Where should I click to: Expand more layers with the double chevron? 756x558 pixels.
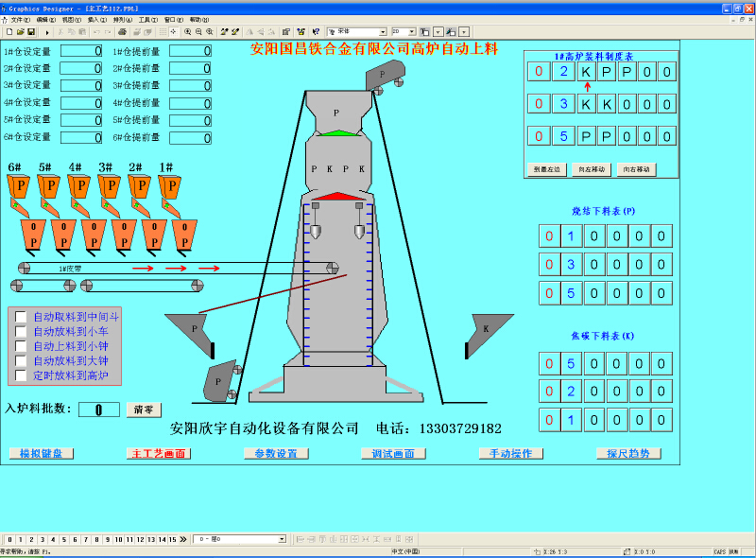point(183,540)
